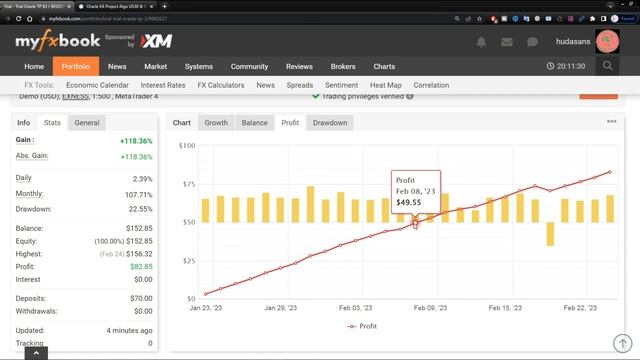This screenshot has width=640, height=360.
Task: Reload the page in browser
Action: [18, 19]
